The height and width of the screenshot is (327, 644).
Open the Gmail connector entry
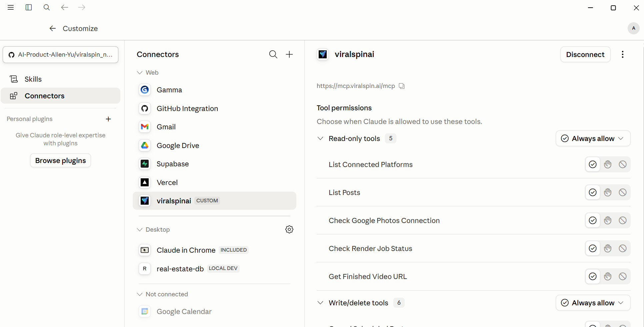coord(214,127)
